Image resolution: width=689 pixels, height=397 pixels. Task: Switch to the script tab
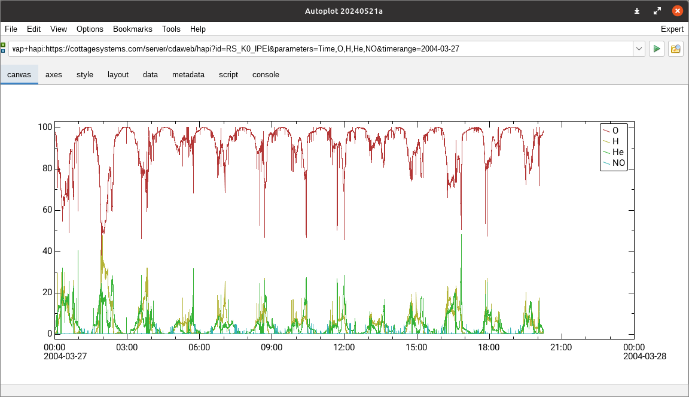[x=228, y=74]
